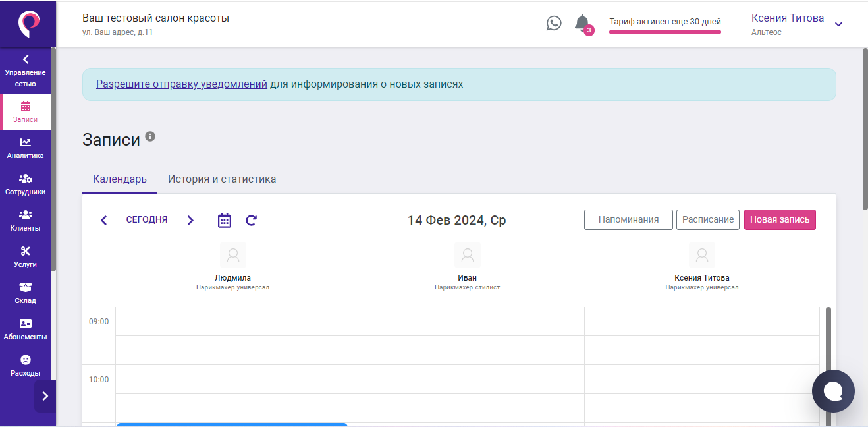
Task: Open the date picker calendar icon
Action: click(224, 220)
